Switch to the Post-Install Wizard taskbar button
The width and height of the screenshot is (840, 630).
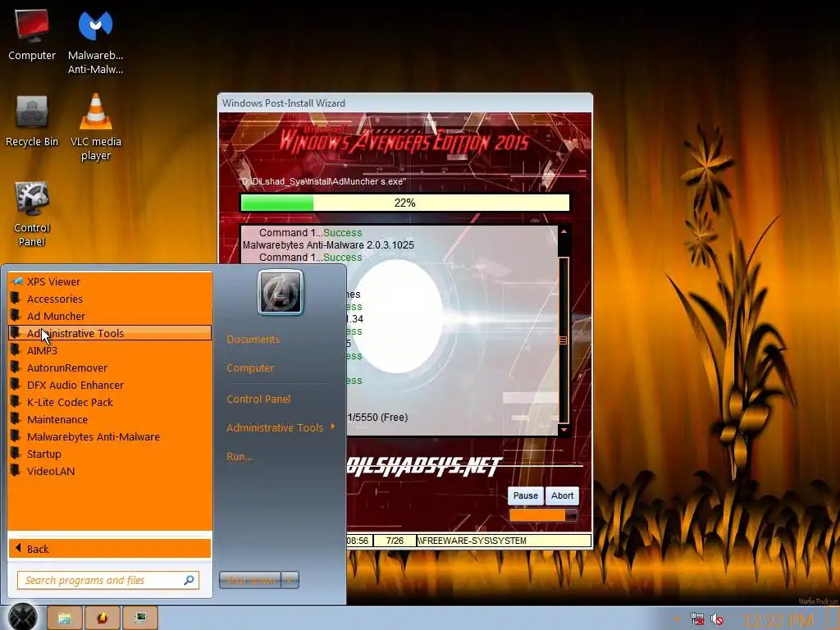[140, 619]
